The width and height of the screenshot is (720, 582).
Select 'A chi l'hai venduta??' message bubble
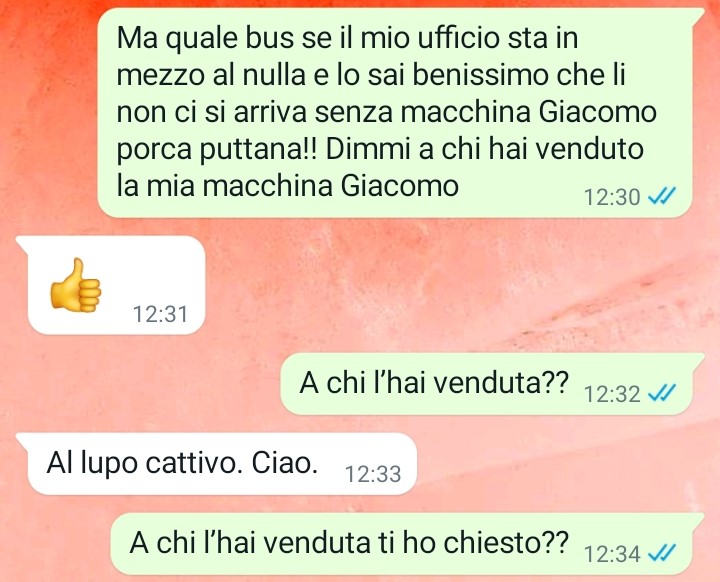492,384
